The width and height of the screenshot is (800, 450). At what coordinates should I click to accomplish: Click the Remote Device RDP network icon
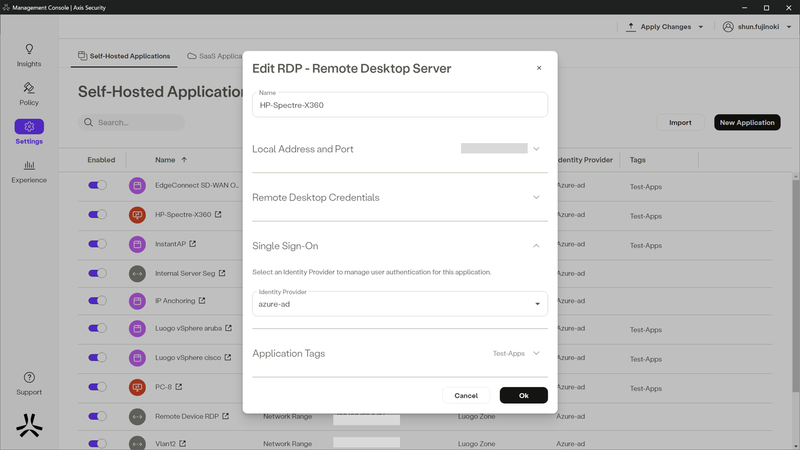click(137, 416)
